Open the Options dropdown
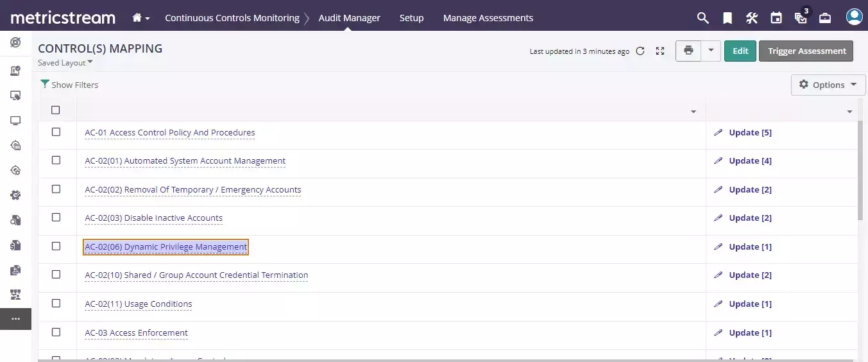The height and width of the screenshot is (362, 868). (828, 85)
